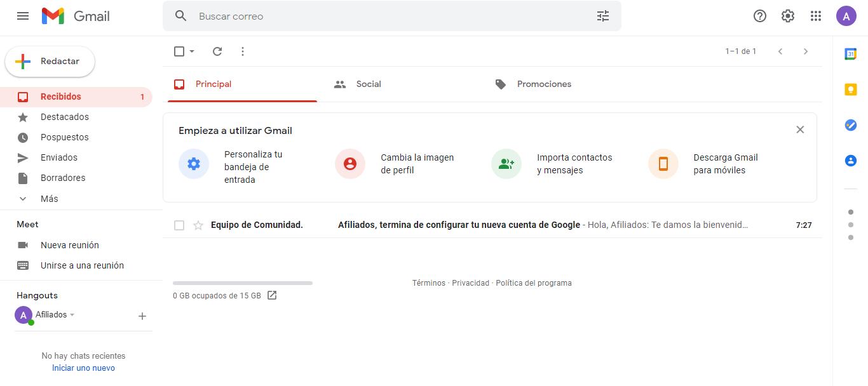This screenshot has width=868, height=386.
Task: Add a new Hangouts chat plus icon
Action: point(142,316)
